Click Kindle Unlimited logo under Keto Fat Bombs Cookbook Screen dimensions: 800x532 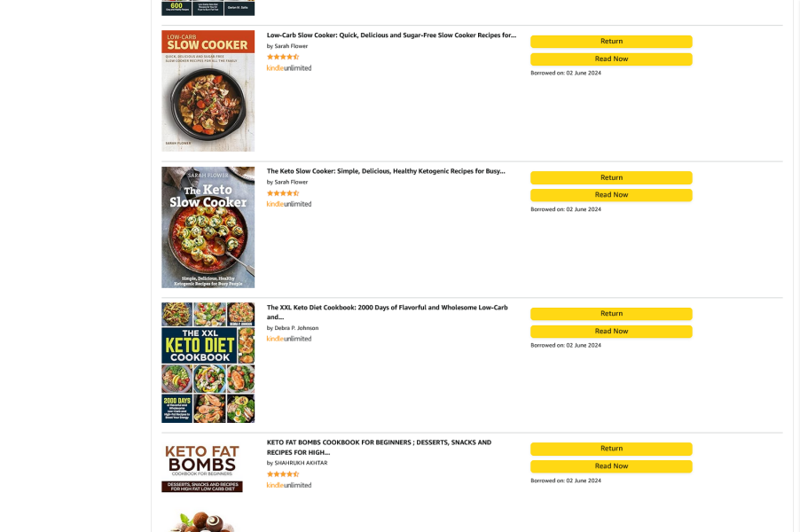coord(289,485)
